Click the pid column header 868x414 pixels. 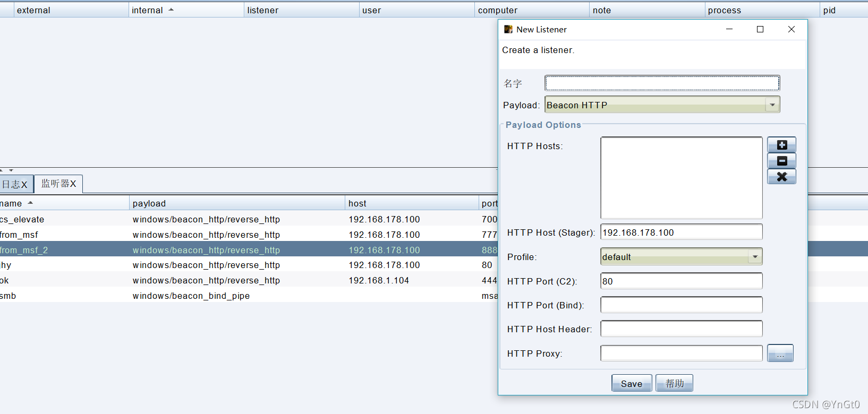[x=844, y=10]
